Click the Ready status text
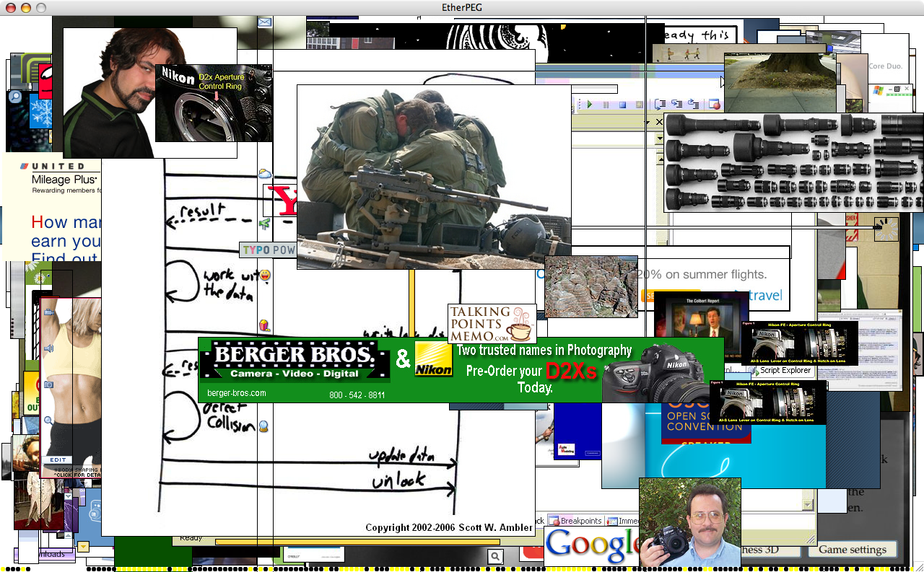 point(191,538)
